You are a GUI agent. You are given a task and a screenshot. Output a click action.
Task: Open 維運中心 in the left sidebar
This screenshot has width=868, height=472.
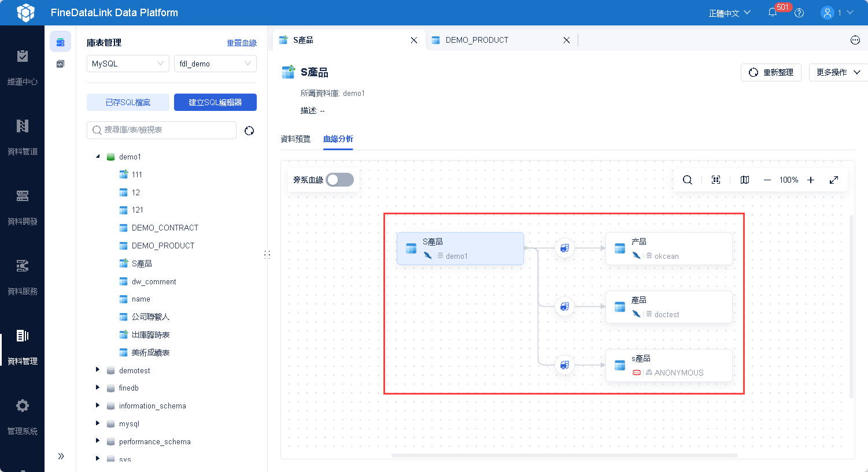pos(23,68)
